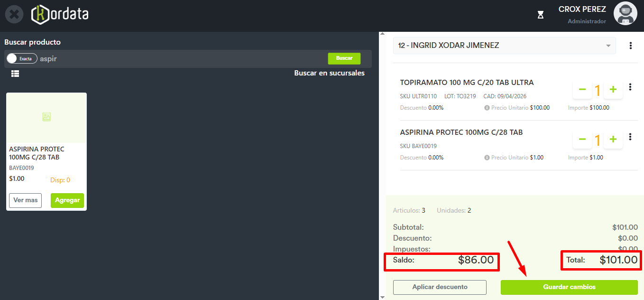This screenshot has width=644, height=300.
Task: Click the info icon beside Topiramato unit price
Action: [x=487, y=108]
